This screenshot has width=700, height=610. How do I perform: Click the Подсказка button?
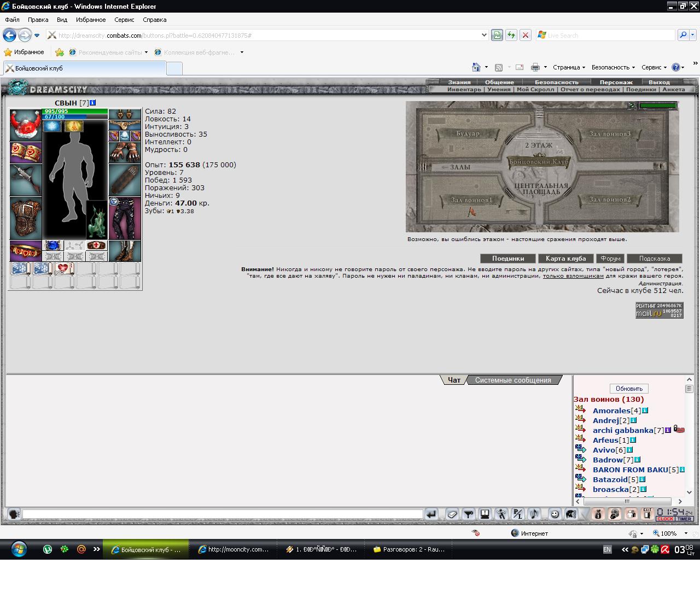(655, 259)
